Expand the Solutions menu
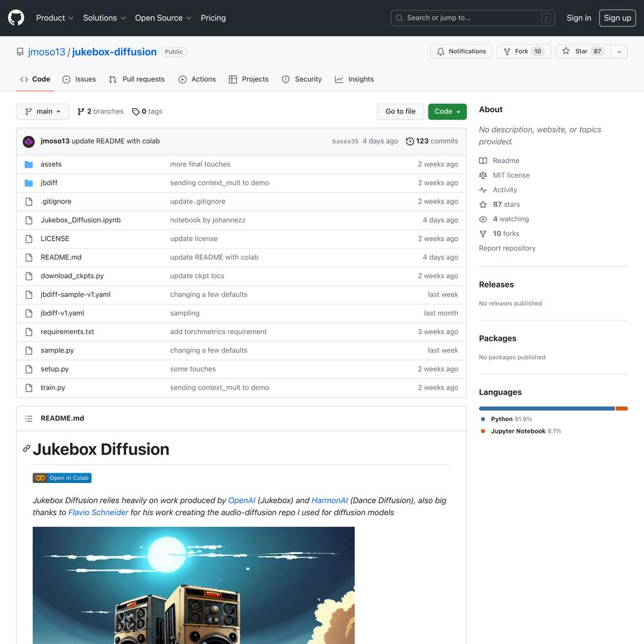The image size is (644, 644). coord(104,18)
